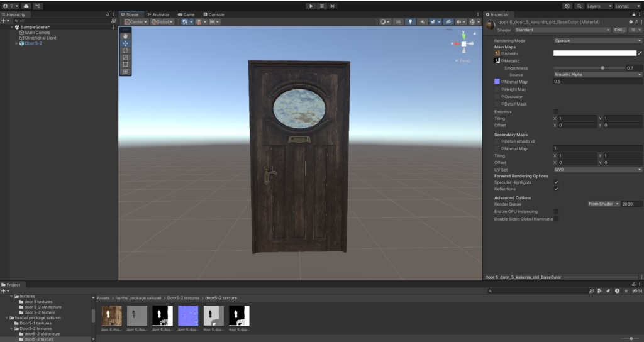Open the Undo History icon
This screenshot has width=644, height=342.
(x=567, y=6)
